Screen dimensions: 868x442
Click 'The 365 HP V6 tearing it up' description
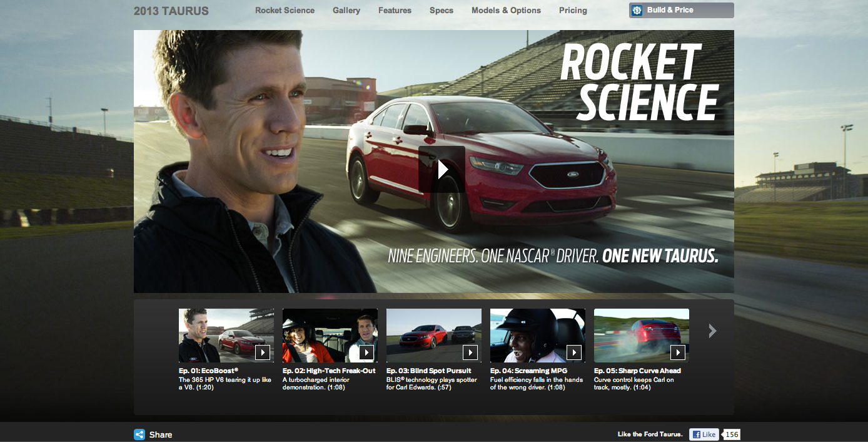click(x=225, y=384)
